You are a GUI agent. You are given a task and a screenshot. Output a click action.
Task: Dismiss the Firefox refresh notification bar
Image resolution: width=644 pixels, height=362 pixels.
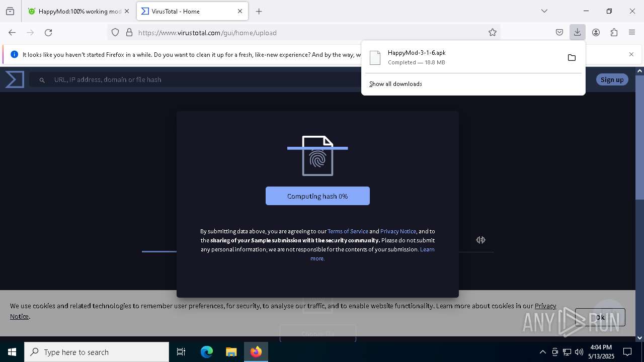[x=631, y=54]
